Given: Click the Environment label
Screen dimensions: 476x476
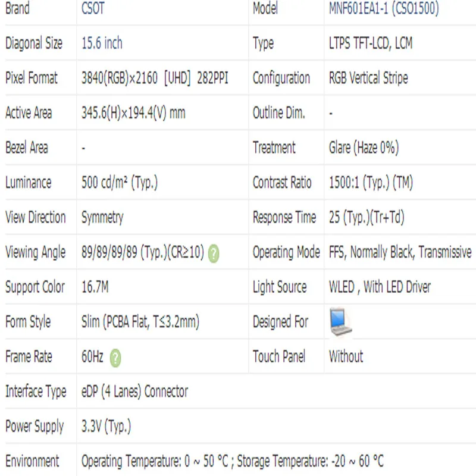Looking at the screenshot, I should [x=32, y=461].
